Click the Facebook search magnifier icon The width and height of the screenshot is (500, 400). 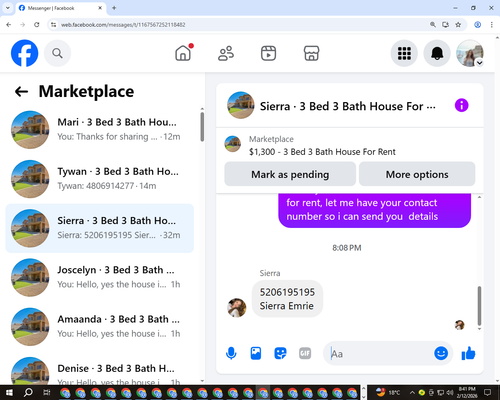pos(57,53)
